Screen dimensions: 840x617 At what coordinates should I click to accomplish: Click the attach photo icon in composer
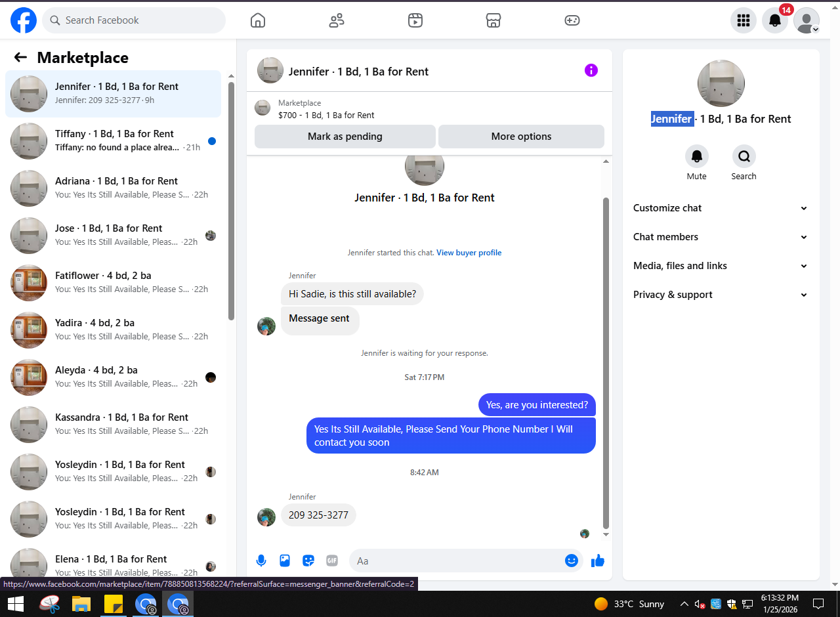coord(285,561)
